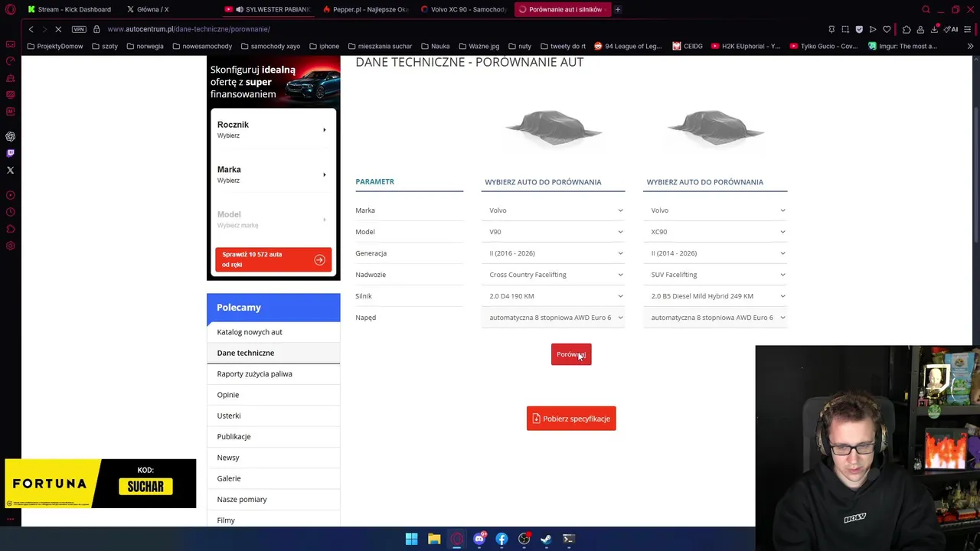Click Pobierz specyfikacje button
The image size is (980, 551).
point(571,419)
